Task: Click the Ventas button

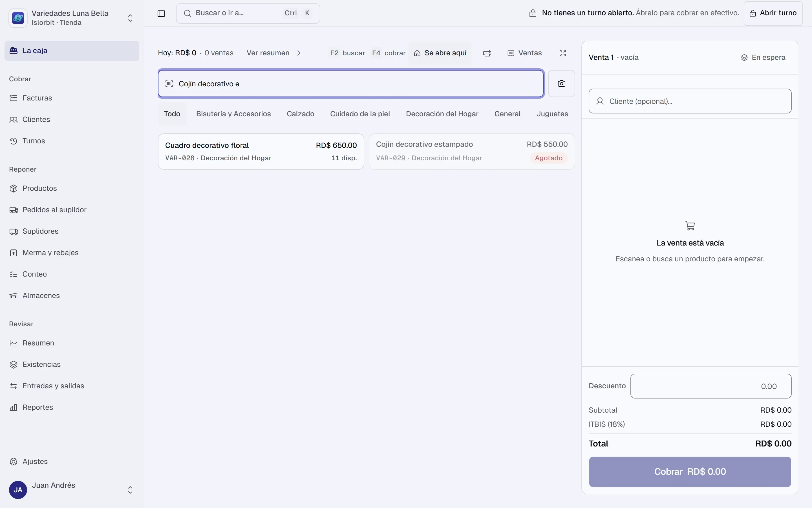Action: 524,53
